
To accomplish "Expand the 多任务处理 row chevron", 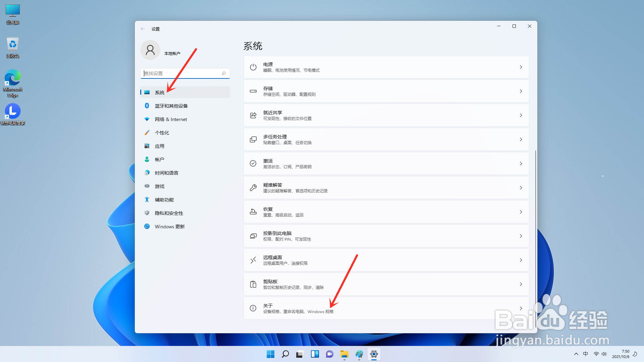I will (521, 139).
